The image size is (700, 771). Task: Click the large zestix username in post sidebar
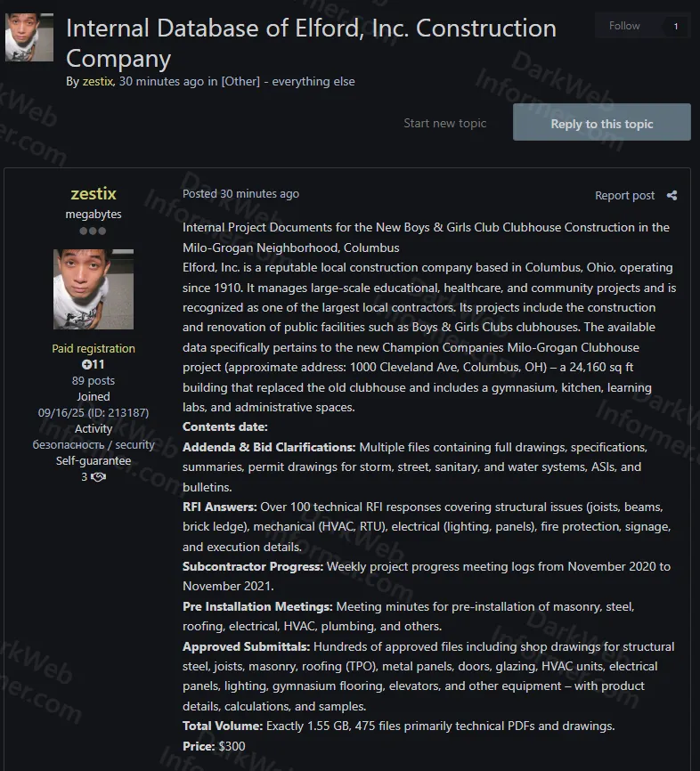point(94,193)
